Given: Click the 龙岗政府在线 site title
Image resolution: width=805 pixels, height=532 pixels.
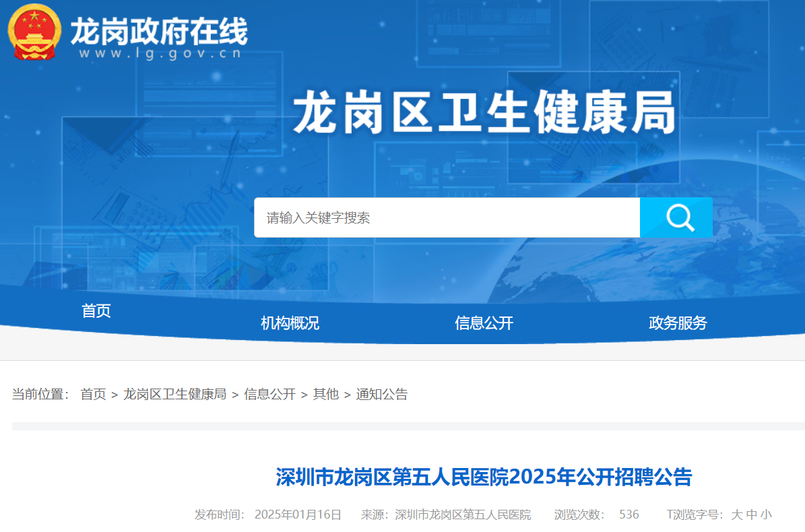Looking at the screenshot, I should click(x=159, y=30).
